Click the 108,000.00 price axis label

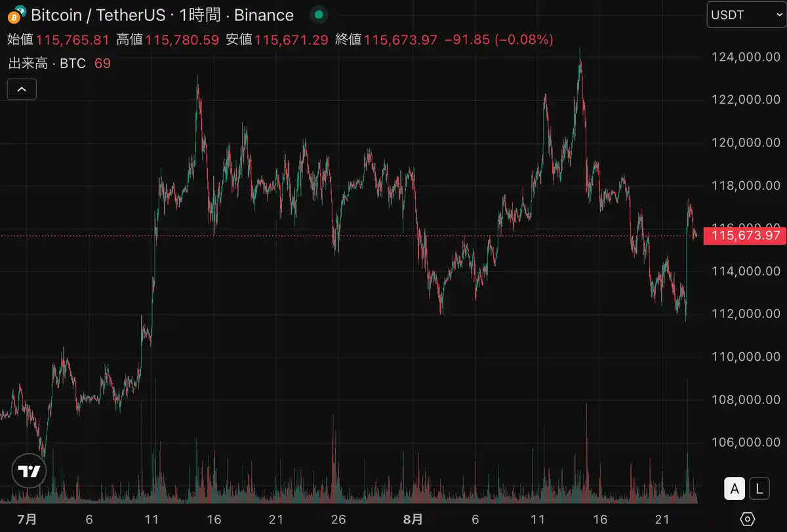point(746,399)
